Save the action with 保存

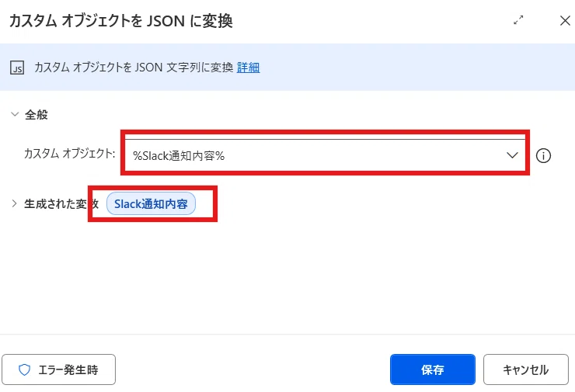[x=433, y=369]
